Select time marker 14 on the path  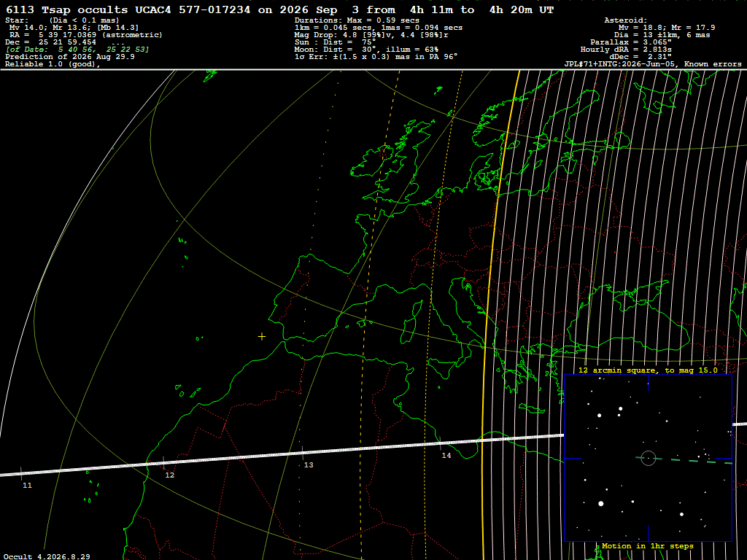pyautogui.click(x=446, y=455)
